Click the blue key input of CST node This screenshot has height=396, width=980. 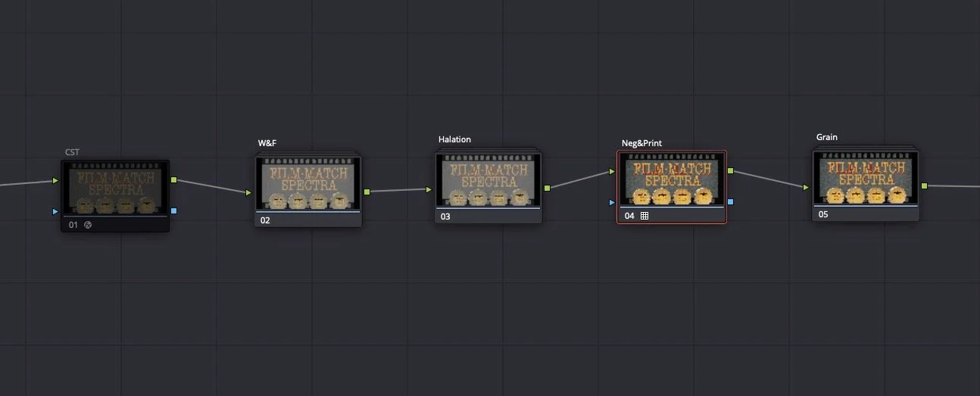pyautogui.click(x=55, y=211)
